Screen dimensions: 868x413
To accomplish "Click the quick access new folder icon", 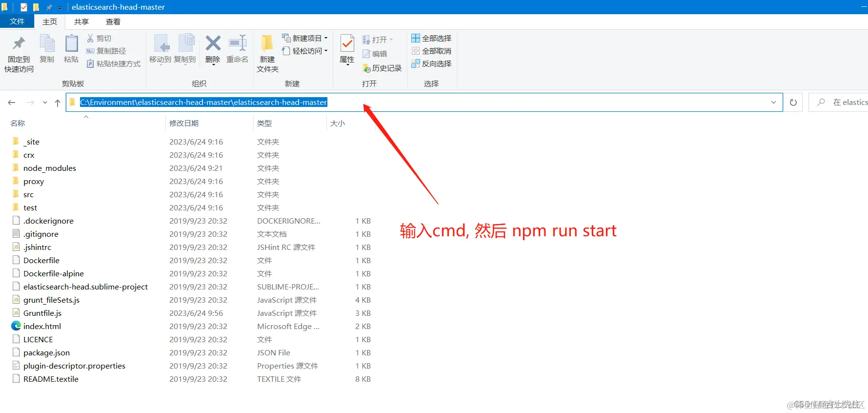I will [36, 7].
